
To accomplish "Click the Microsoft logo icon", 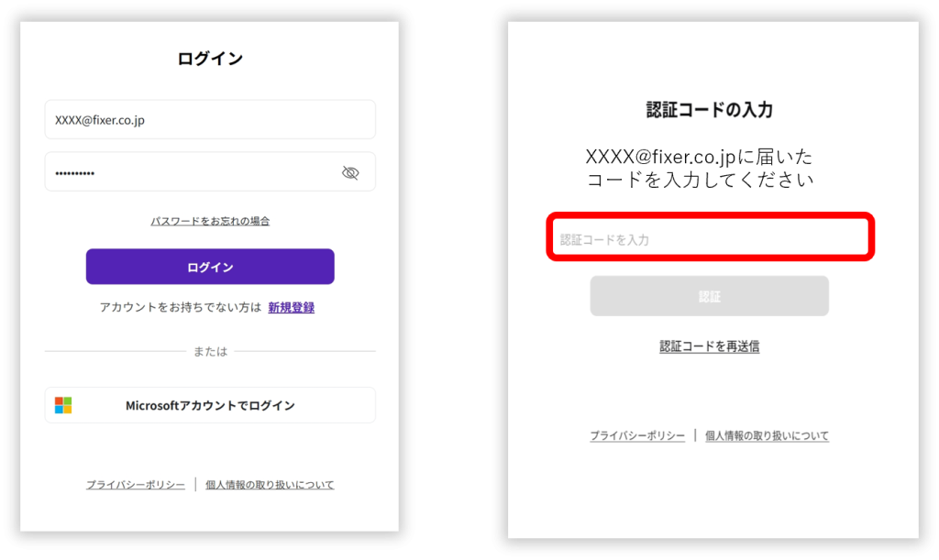I will pyautogui.click(x=63, y=405).
